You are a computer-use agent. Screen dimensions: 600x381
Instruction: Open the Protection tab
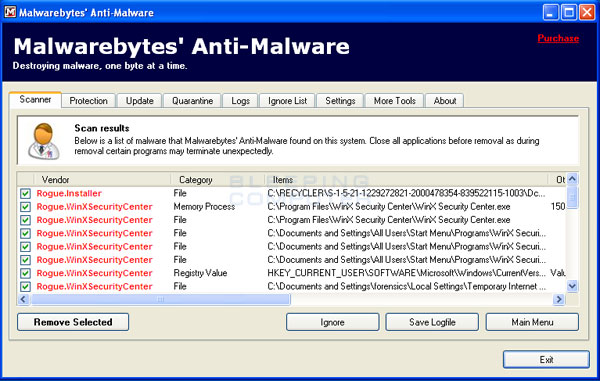point(88,101)
